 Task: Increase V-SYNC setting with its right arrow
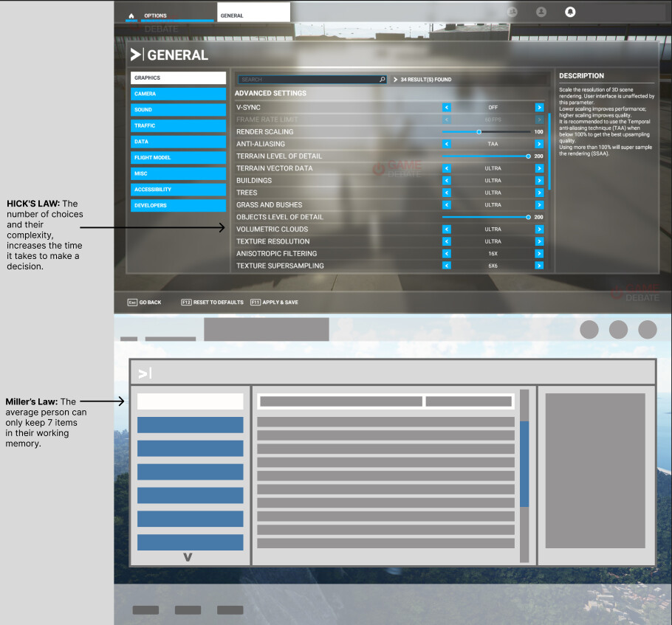[540, 107]
